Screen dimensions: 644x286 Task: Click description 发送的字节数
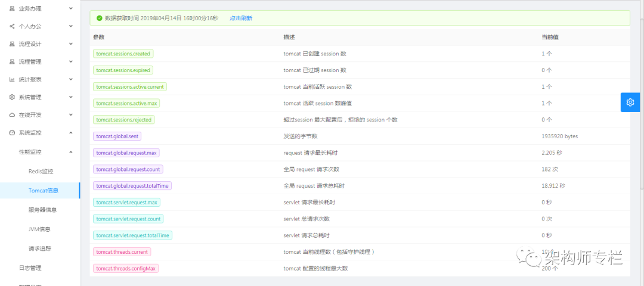(300, 136)
